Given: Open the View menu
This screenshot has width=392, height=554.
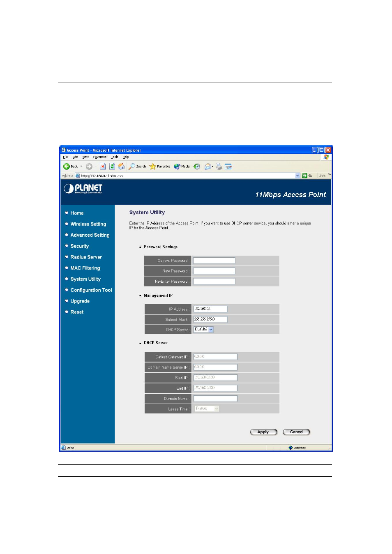Looking at the screenshot, I should coord(85,157).
